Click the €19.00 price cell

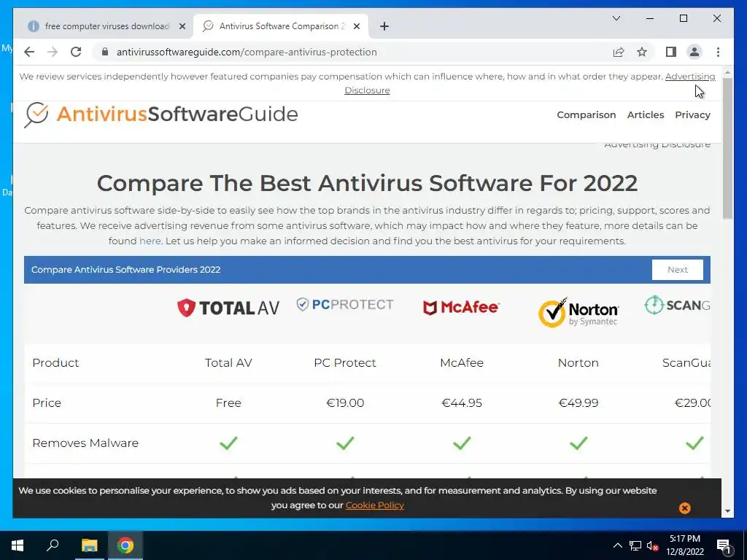[345, 402]
